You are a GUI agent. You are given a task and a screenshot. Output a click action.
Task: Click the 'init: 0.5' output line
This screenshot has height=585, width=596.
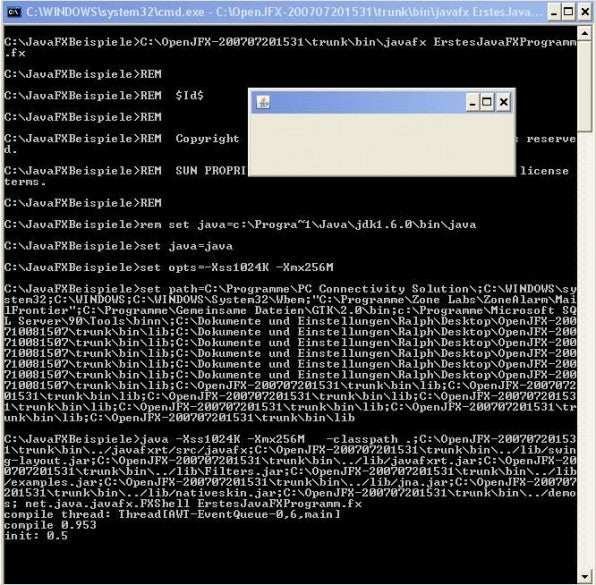[x=36, y=536]
